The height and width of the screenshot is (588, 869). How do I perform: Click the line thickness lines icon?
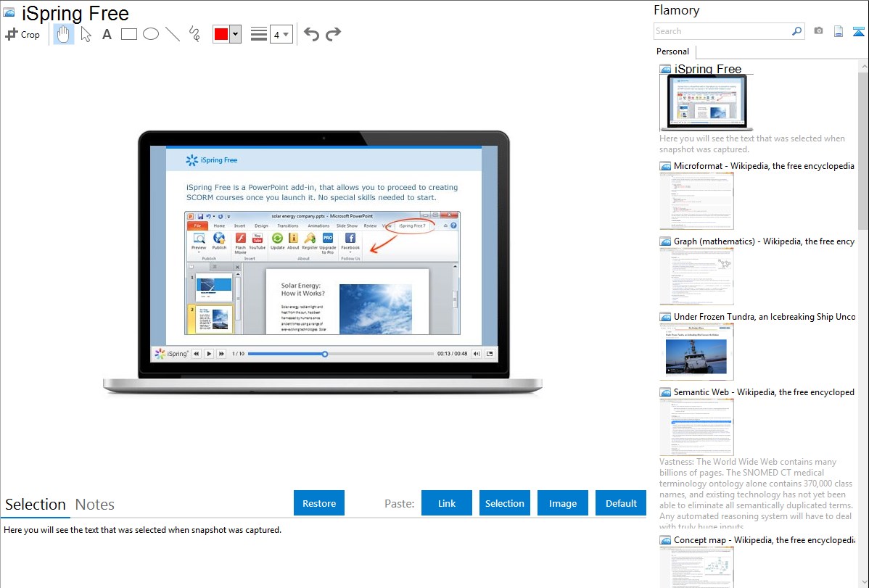tap(259, 34)
